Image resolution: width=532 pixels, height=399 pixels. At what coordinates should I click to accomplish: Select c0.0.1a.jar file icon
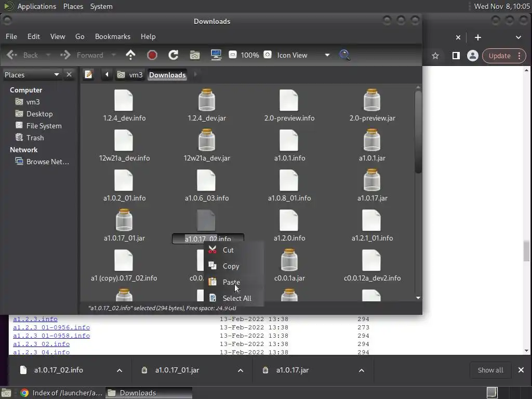coord(289,260)
